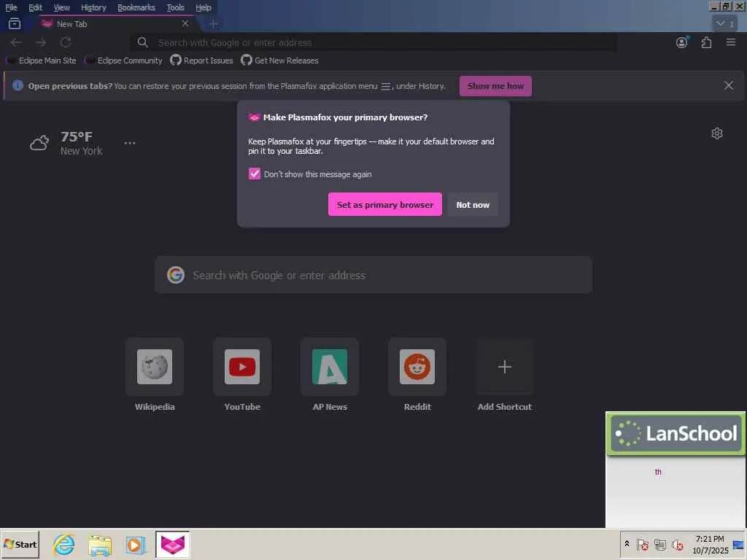The image size is (747, 560).
Task: Open the Edit menu
Action: pos(35,7)
